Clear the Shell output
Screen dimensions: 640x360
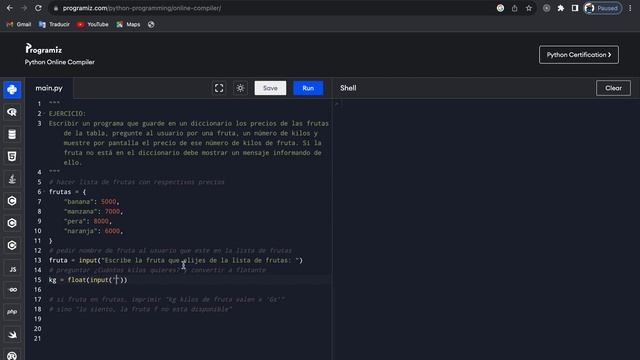(613, 88)
